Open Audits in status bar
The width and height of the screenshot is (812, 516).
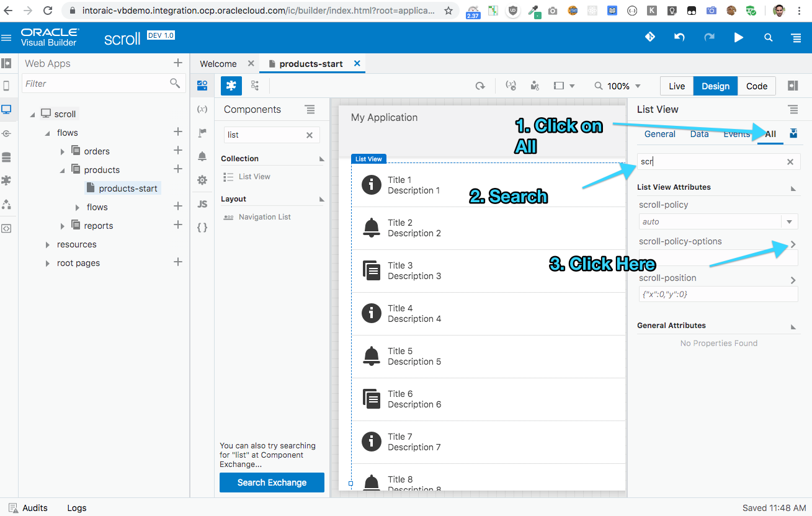[29, 507]
